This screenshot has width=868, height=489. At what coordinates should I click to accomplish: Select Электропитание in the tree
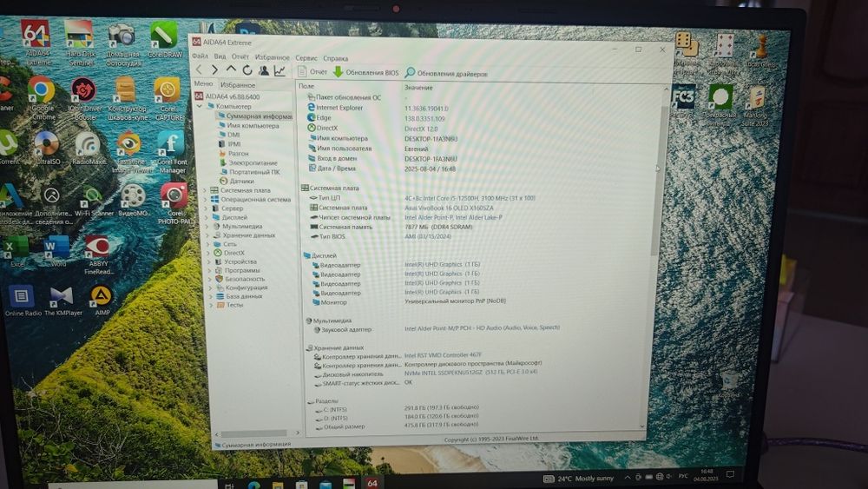pos(248,162)
